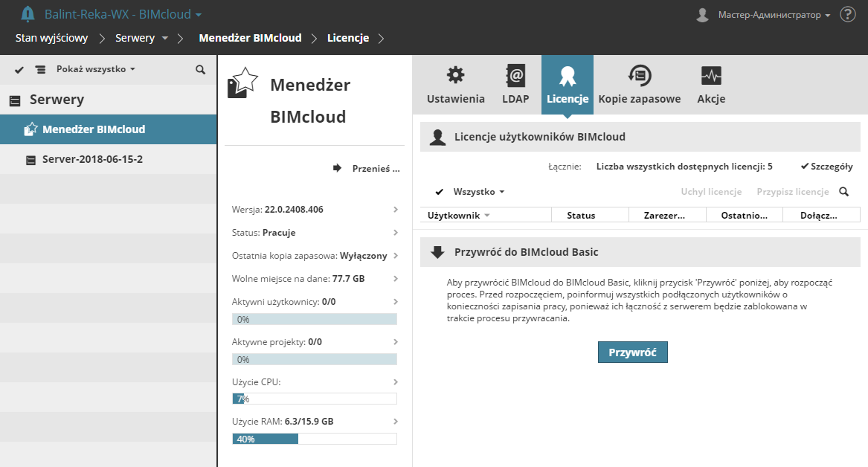
Task: Select Menedżer BIMcloud in server list
Action: [x=108, y=129]
